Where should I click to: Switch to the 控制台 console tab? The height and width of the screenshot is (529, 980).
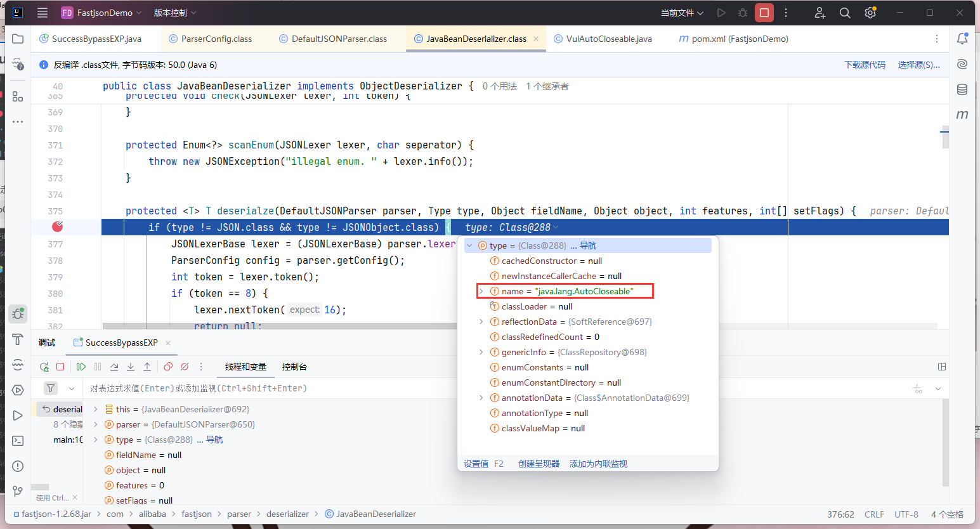coord(294,367)
